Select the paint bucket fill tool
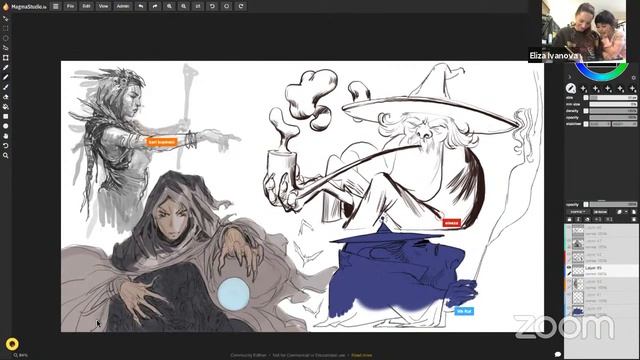 click(x=5, y=107)
